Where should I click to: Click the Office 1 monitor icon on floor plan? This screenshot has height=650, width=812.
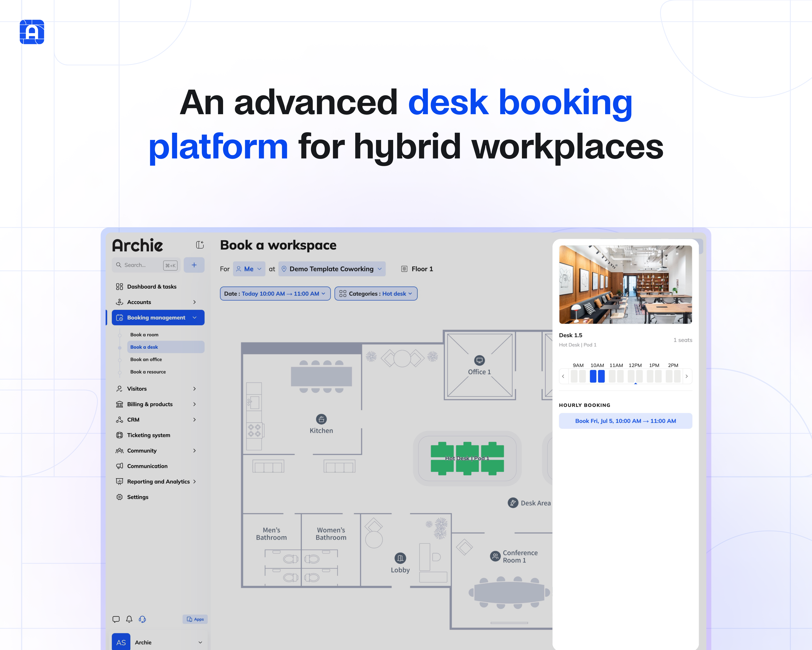479,360
